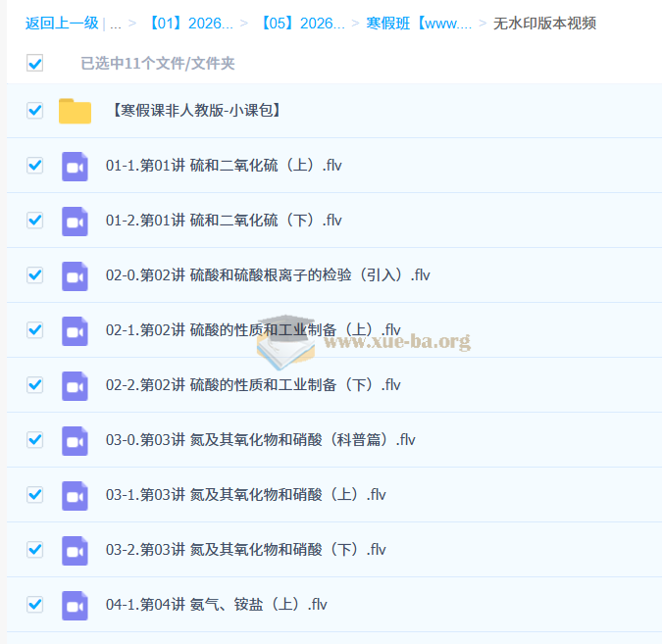The width and height of the screenshot is (662, 644).
Task: Uncheck the 02-2 硫酸的性质（下）checkbox
Action: pyautogui.click(x=35, y=385)
